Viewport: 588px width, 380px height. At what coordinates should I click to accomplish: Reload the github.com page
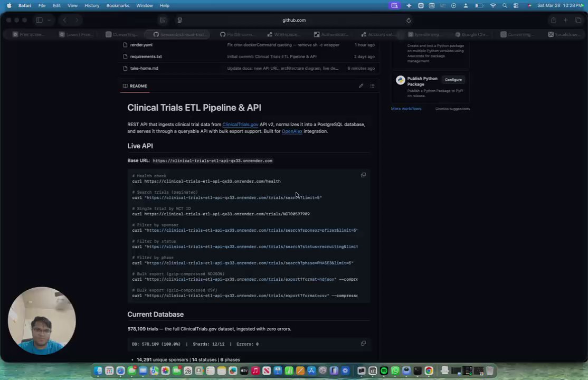(x=409, y=20)
